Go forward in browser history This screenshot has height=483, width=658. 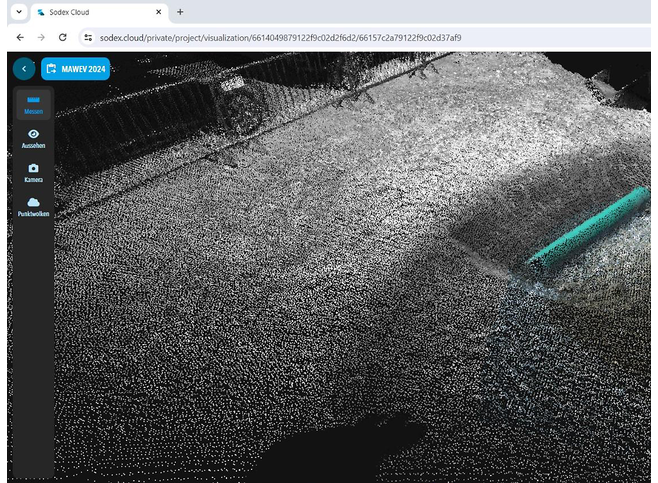41,37
